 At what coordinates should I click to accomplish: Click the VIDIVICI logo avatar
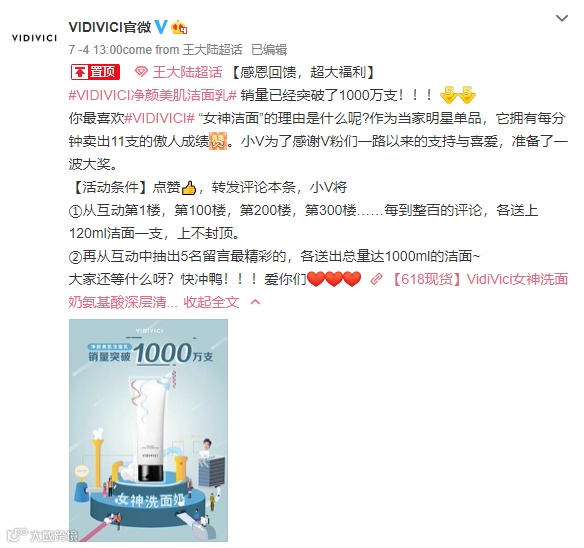pos(34,38)
